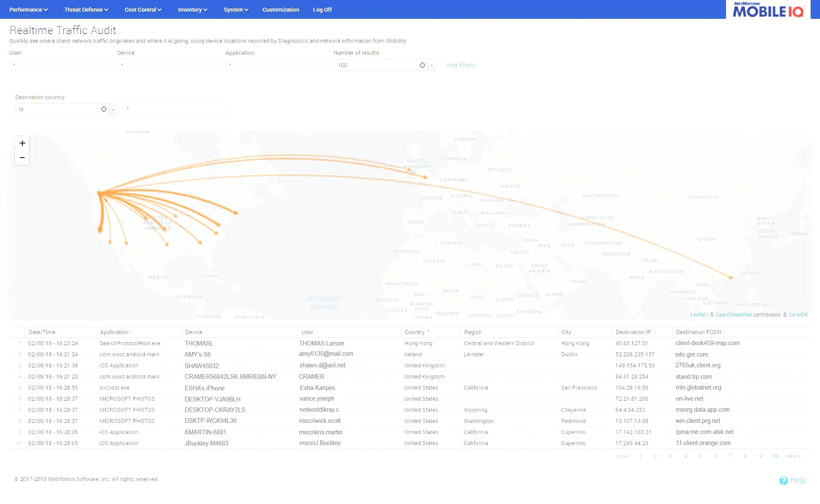Click inside the Device filter field
This screenshot has height=504, width=820.
pyautogui.click(x=169, y=65)
